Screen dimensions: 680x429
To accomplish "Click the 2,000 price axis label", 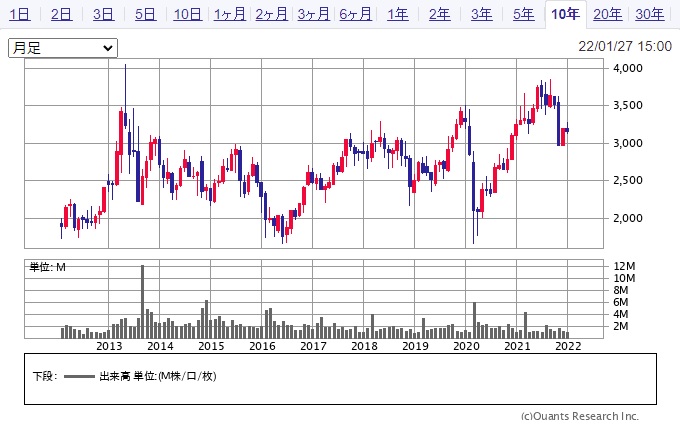I will (x=627, y=218).
